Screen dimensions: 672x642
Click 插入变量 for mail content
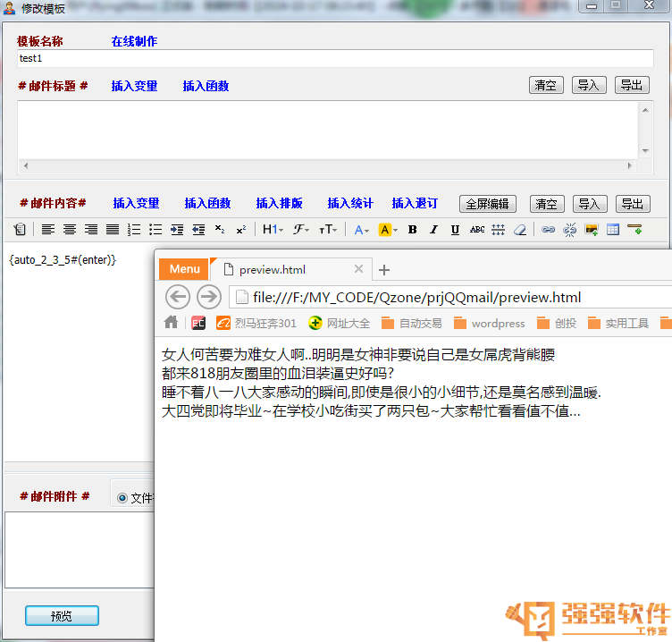(136, 203)
